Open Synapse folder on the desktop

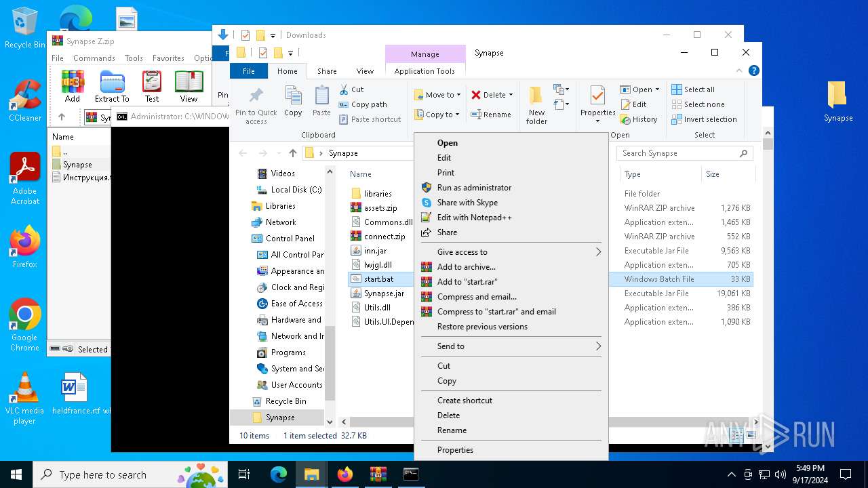838,102
